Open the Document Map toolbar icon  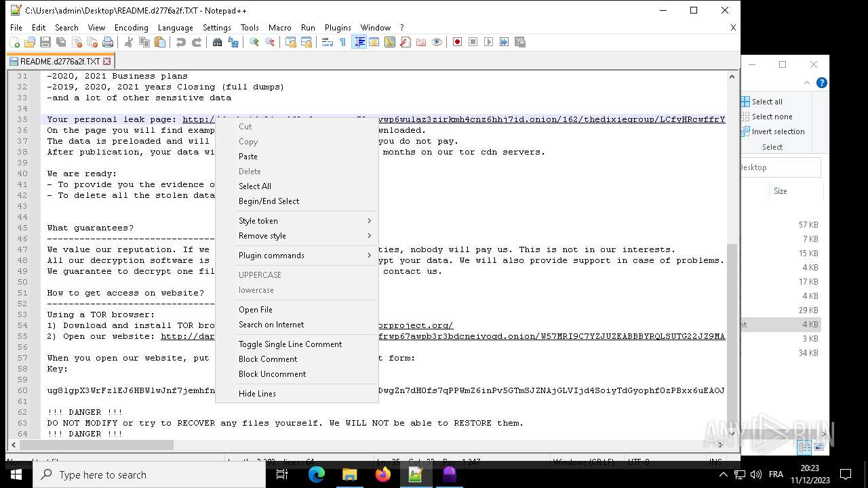[390, 42]
